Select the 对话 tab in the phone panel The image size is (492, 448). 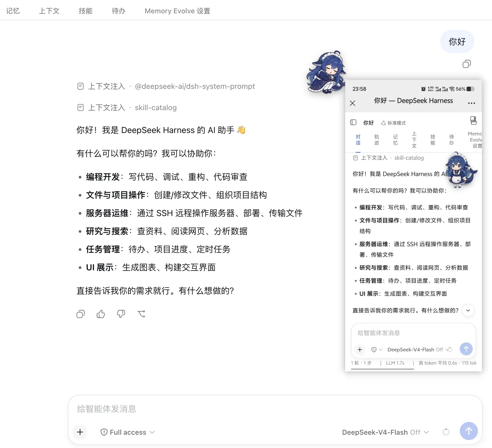tap(358, 140)
